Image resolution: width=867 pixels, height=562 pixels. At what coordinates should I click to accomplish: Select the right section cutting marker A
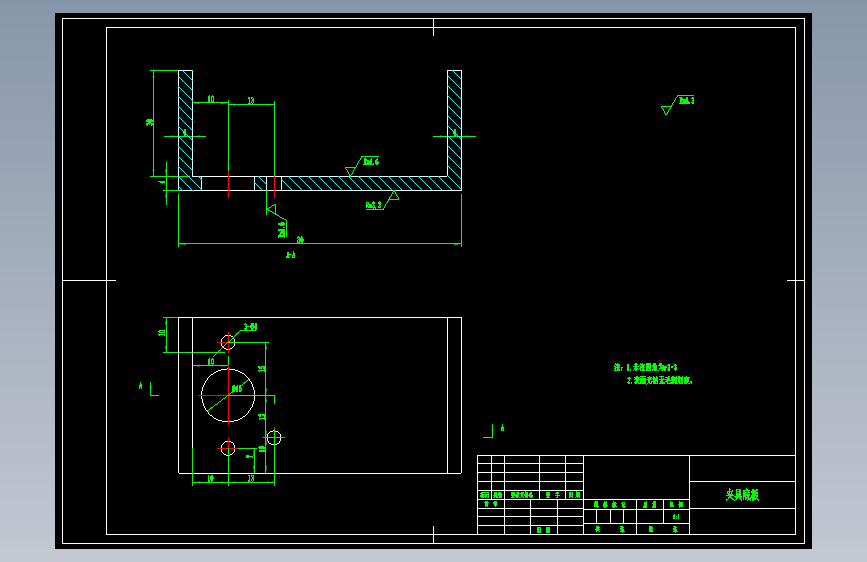pos(493,431)
